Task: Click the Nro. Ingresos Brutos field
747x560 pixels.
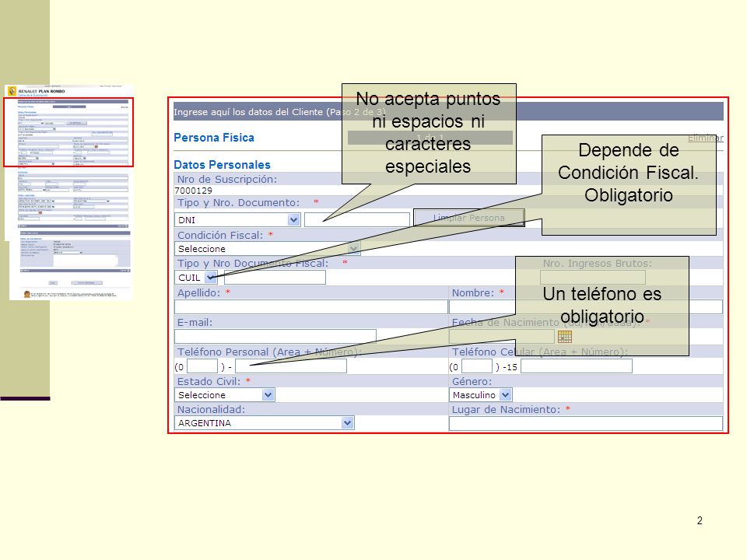Action: [x=593, y=277]
